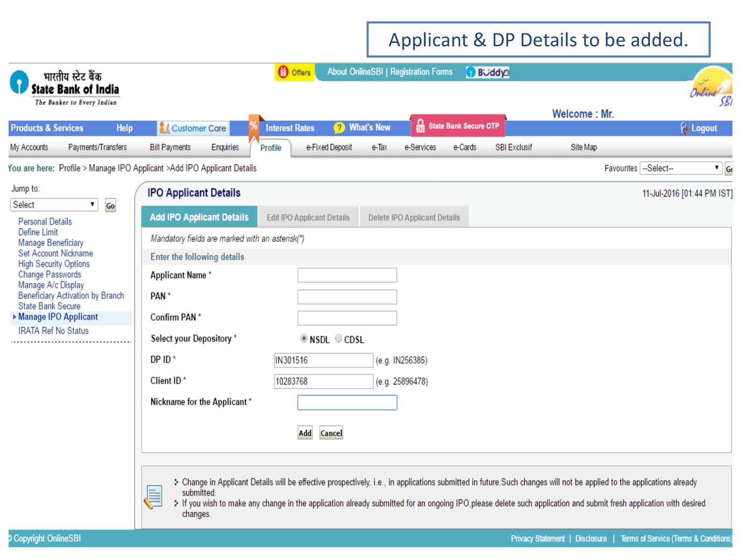This screenshot has width=747, height=560.
Task: Click the notes document icon
Action: tap(153, 497)
